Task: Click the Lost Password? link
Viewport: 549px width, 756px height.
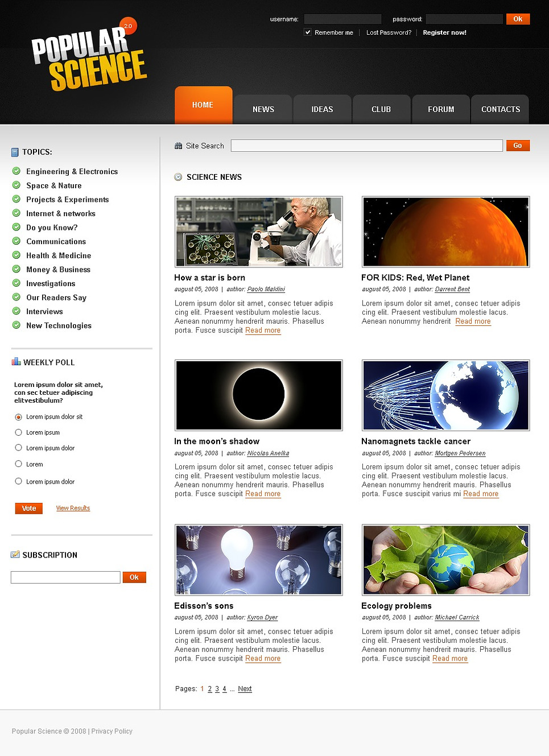Action: pyautogui.click(x=389, y=32)
